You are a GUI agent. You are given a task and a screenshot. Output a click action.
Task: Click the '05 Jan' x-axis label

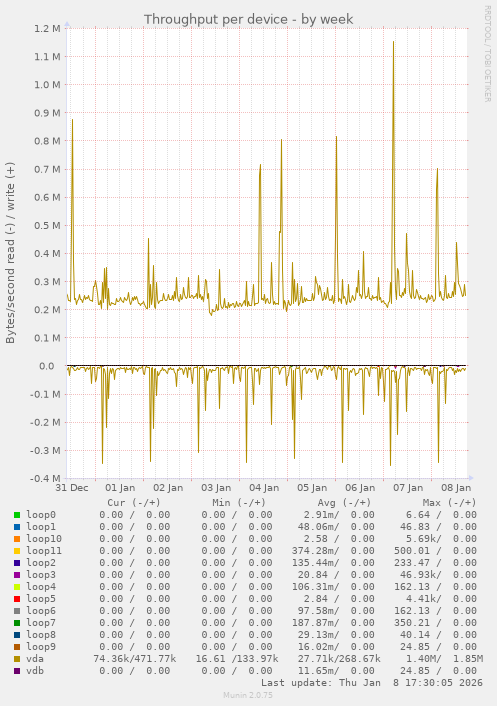tap(312, 488)
